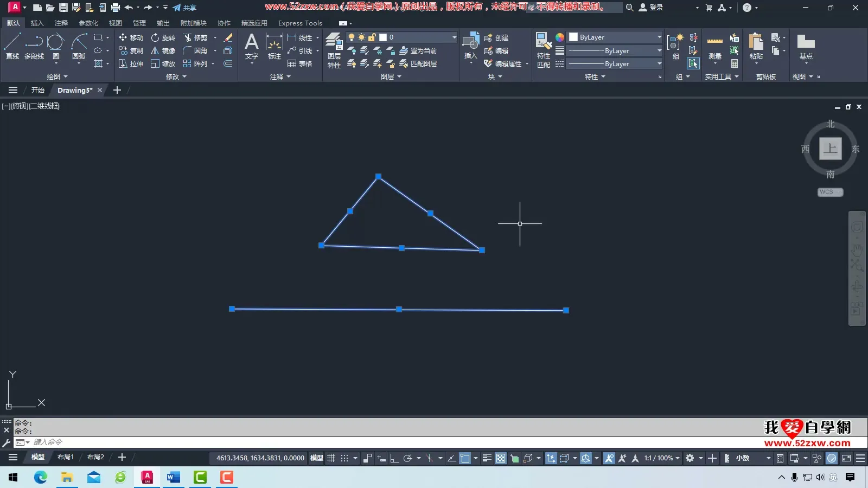
Task: Toggle the layer 0 lock icon
Action: pyautogui.click(x=372, y=37)
